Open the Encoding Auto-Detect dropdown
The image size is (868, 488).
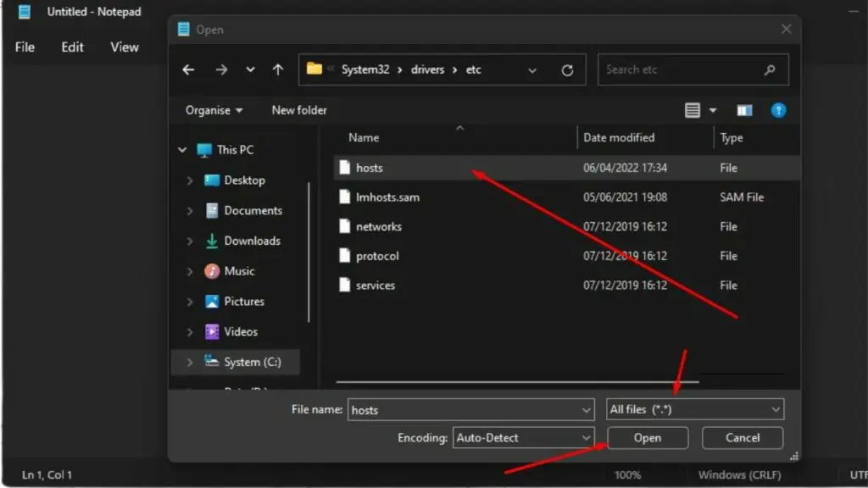(523, 438)
